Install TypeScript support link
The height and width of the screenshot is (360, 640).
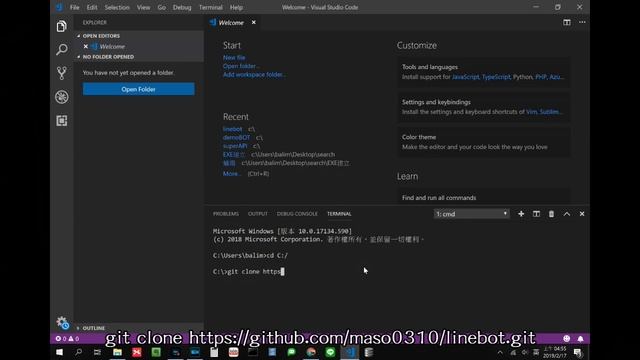pos(496,77)
